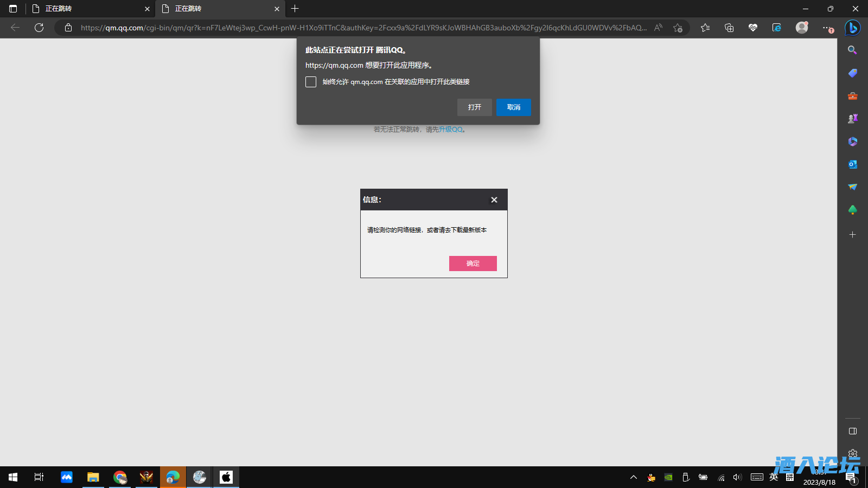Open the game character app on the taskbar
The height and width of the screenshot is (488, 868).
(x=146, y=477)
